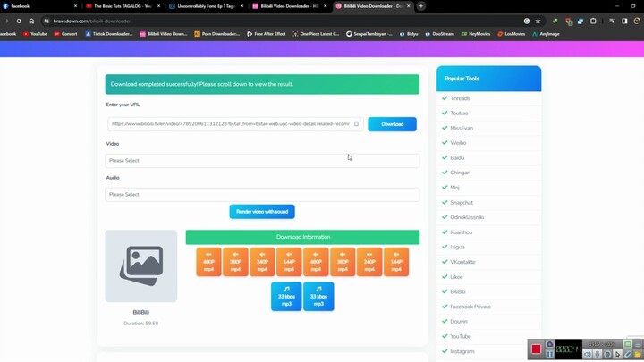
Task: Click Render video with sound button
Action: click(x=262, y=212)
